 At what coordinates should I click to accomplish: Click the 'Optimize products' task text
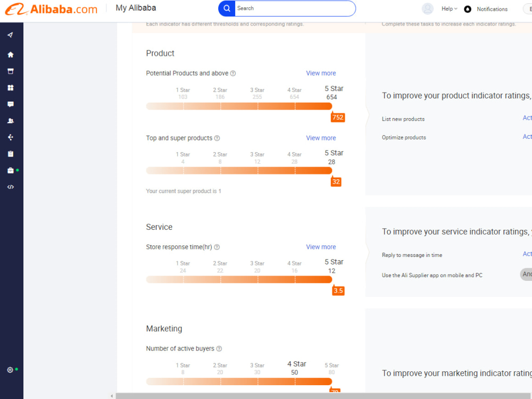point(404,137)
